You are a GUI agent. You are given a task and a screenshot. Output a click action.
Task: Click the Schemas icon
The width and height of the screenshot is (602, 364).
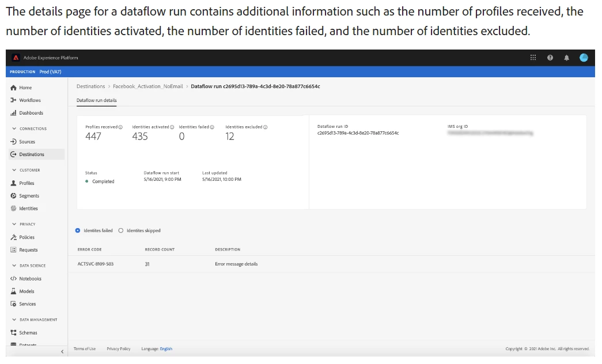[x=13, y=333]
